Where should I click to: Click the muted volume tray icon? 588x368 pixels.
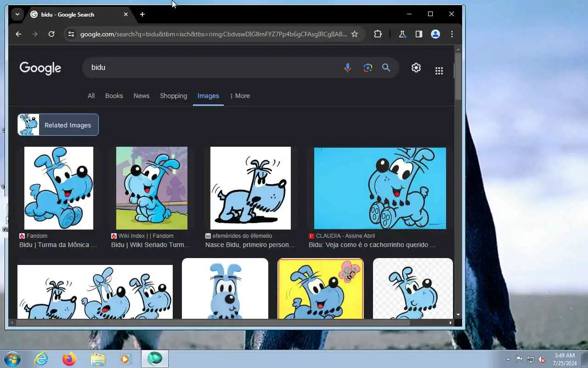pyautogui.click(x=542, y=359)
